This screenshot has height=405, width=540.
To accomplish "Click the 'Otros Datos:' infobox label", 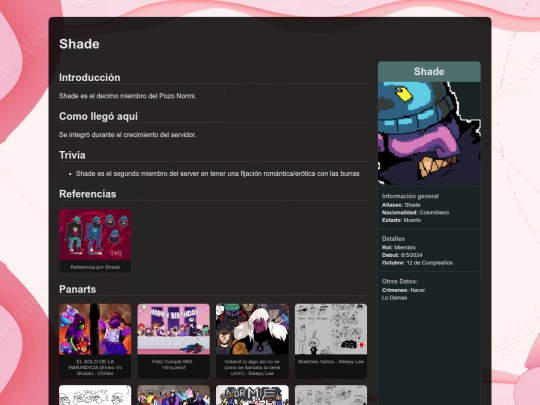I will pyautogui.click(x=400, y=281).
